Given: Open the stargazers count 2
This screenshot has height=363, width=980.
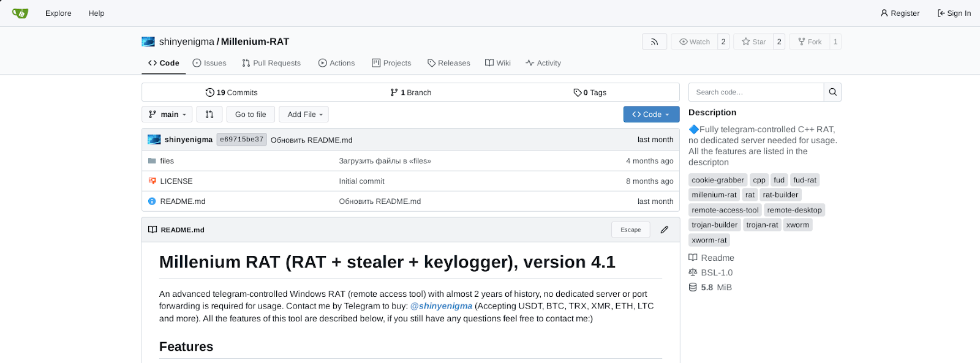Looking at the screenshot, I should [x=779, y=42].
